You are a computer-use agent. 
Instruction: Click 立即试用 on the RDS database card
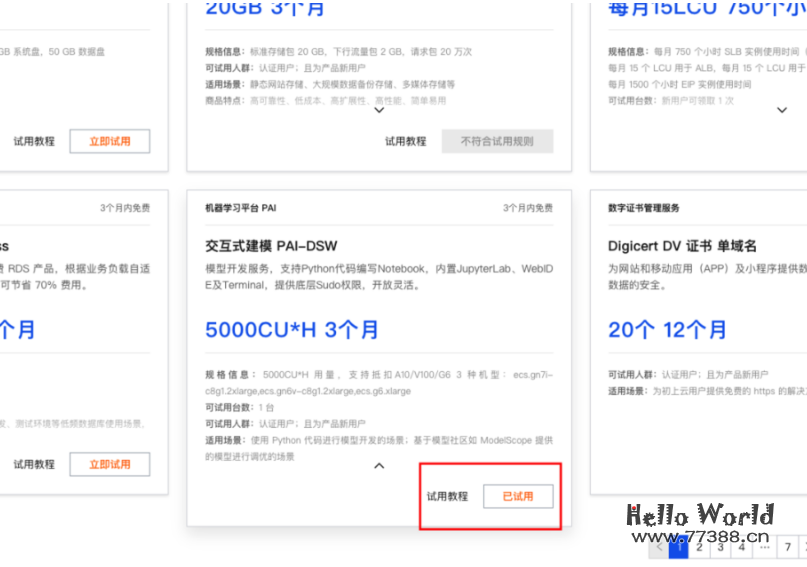(110, 464)
